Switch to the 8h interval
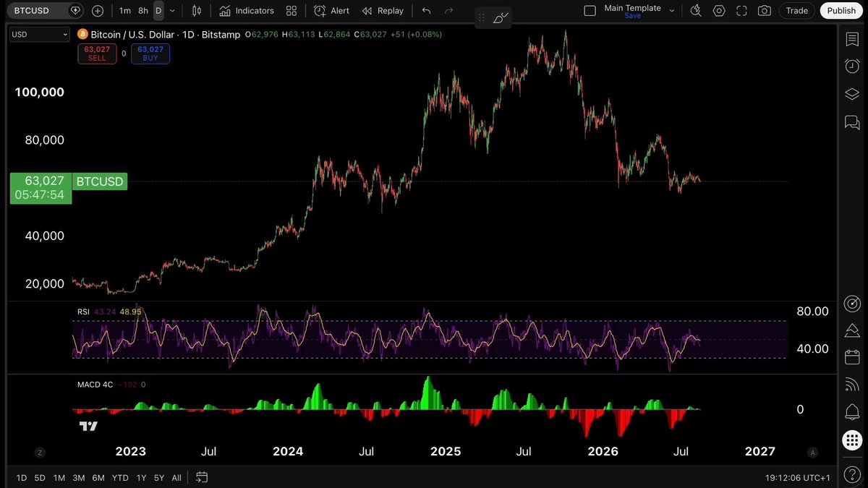The image size is (868, 488). (x=143, y=11)
